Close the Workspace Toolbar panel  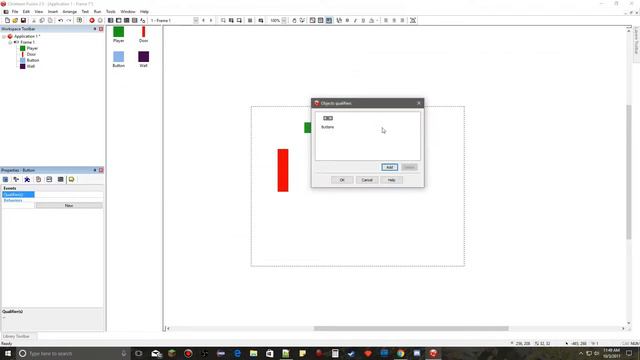[101, 29]
